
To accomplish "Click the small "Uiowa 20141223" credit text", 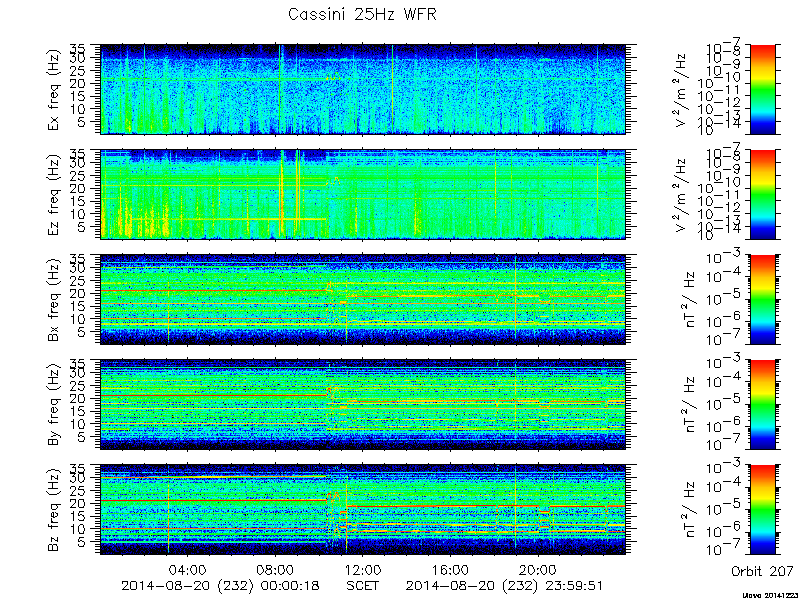I will (x=769, y=596).
